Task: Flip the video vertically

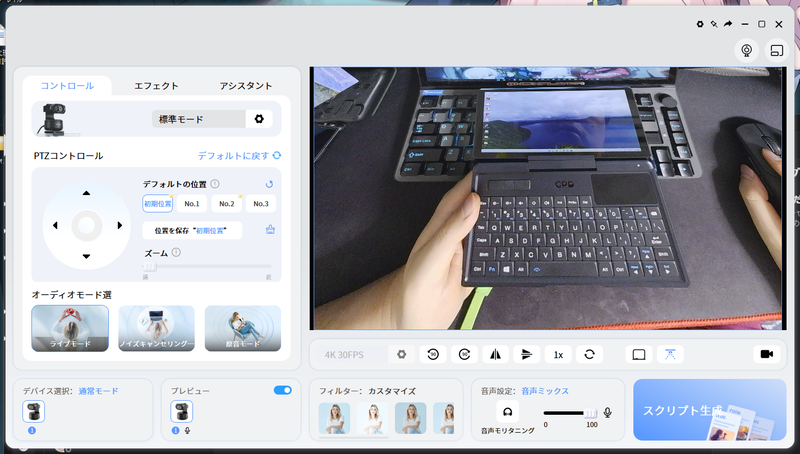Action: click(527, 354)
